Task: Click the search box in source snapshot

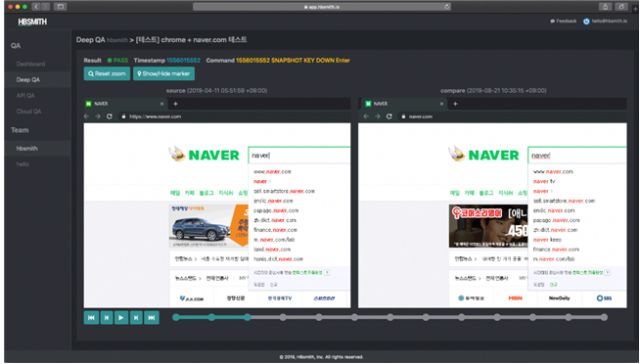Action: (x=299, y=155)
